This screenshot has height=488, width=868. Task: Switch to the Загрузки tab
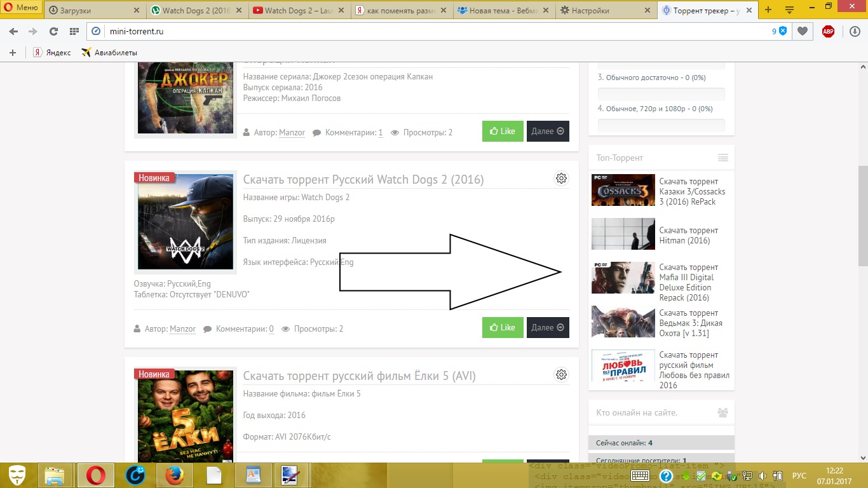94,10
